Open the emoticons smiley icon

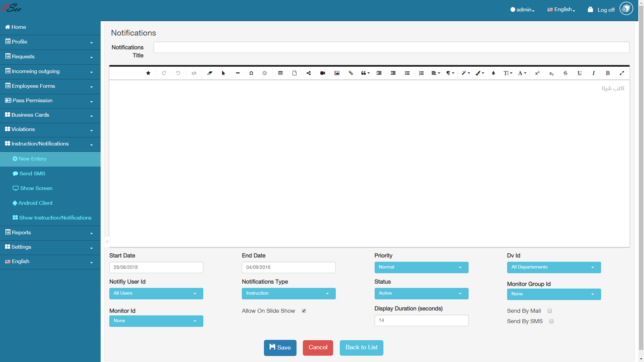tap(265, 73)
